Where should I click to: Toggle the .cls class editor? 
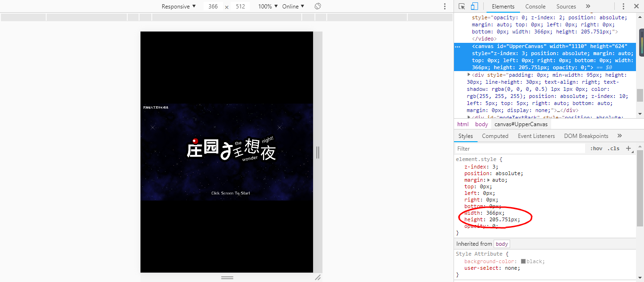(x=613, y=148)
